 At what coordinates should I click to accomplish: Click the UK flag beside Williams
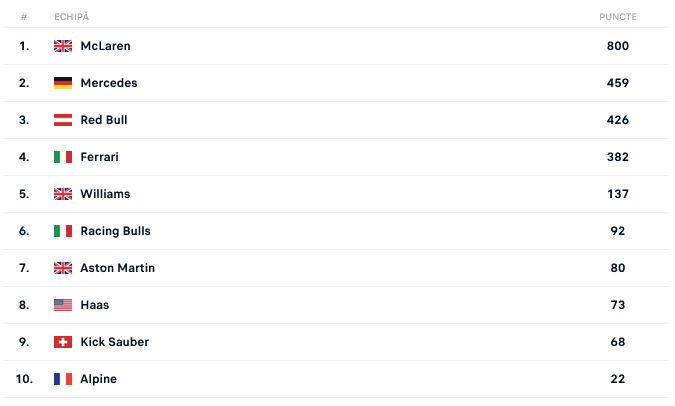point(63,194)
